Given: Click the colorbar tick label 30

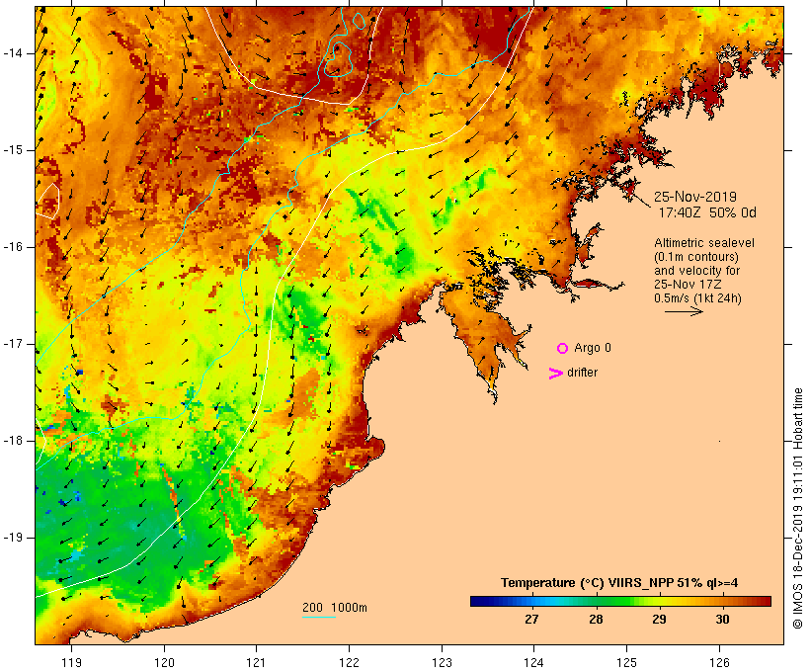Looking at the screenshot, I should tap(722, 619).
